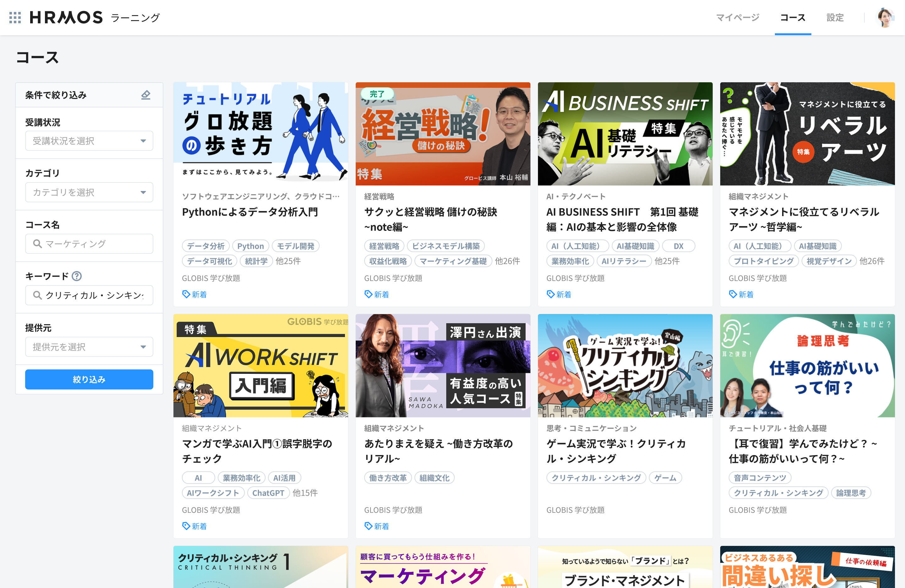Expand the カテゴリ selection dropdown
This screenshot has width=905, height=588.
[x=89, y=192]
